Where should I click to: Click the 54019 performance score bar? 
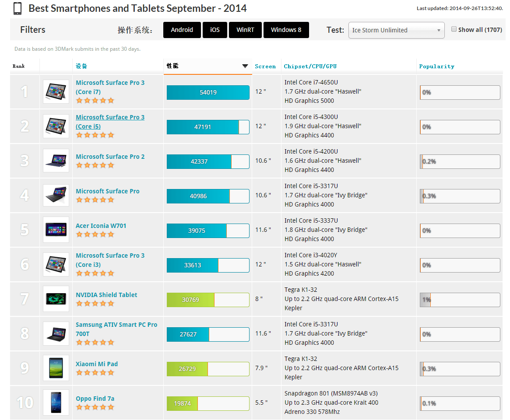click(208, 92)
